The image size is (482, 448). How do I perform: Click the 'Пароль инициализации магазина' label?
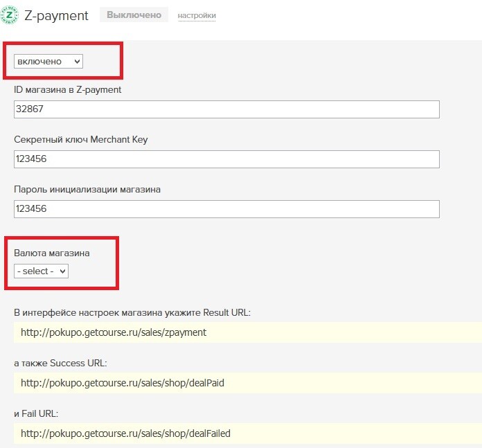click(87, 189)
